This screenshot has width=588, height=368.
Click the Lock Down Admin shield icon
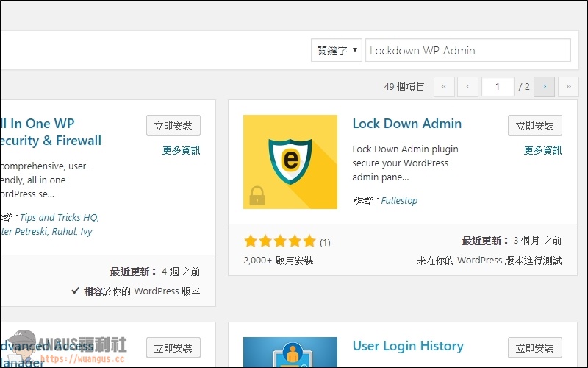tap(290, 162)
